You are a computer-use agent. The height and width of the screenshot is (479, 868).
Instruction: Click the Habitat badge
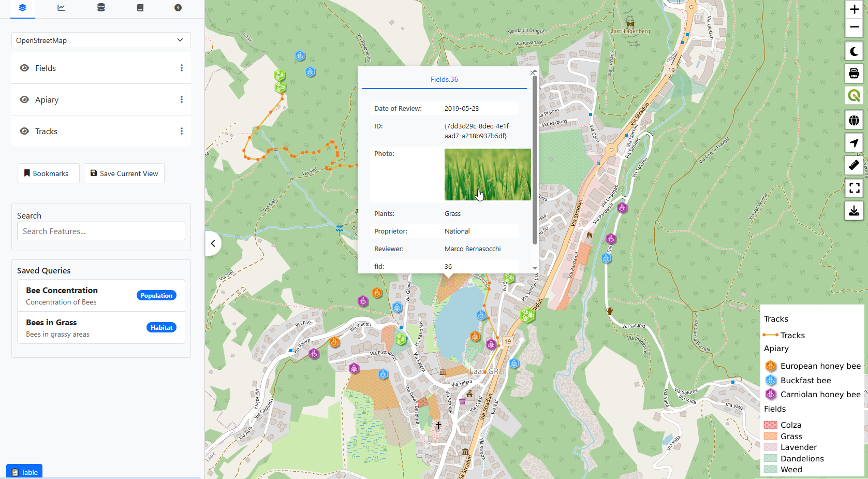tap(161, 328)
